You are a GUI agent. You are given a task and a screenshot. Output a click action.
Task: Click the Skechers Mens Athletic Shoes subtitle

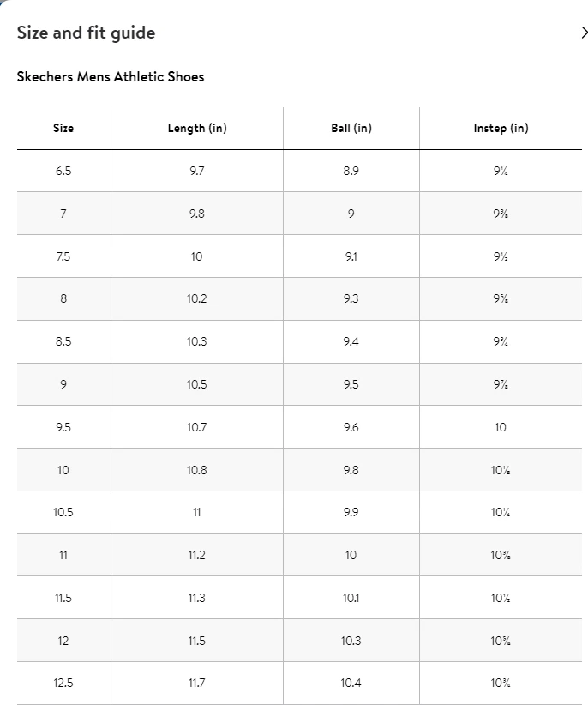(111, 77)
